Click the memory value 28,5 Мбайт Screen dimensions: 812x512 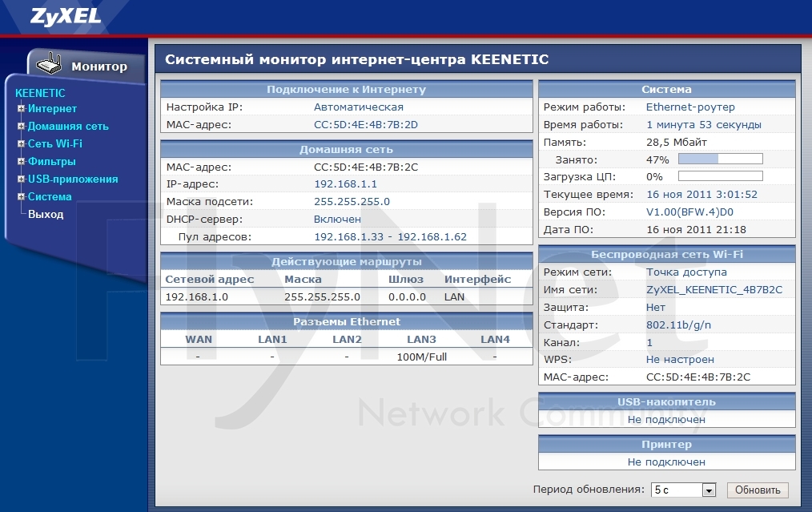(677, 142)
